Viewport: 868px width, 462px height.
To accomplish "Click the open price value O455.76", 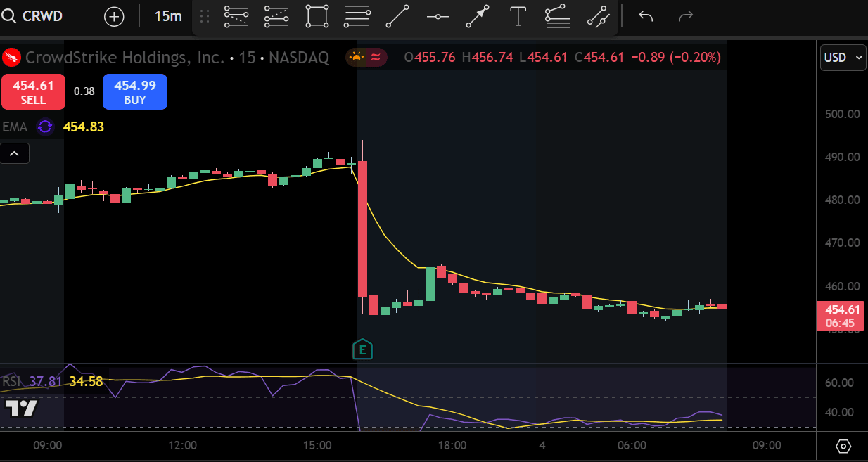I will (430, 58).
